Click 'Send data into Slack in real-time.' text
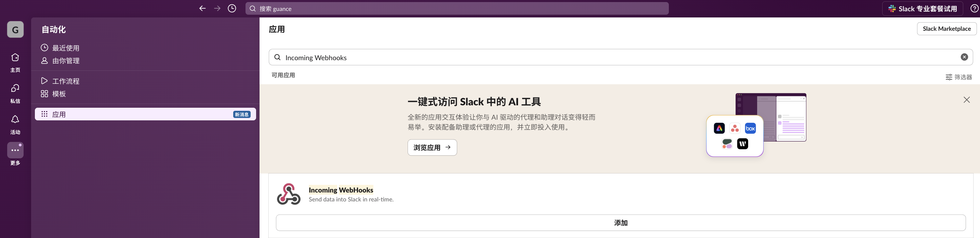This screenshot has width=980, height=238. (351, 199)
